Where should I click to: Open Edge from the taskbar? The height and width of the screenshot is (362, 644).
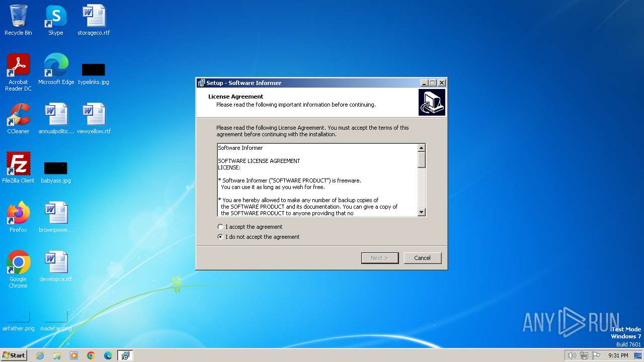pyautogui.click(x=108, y=355)
